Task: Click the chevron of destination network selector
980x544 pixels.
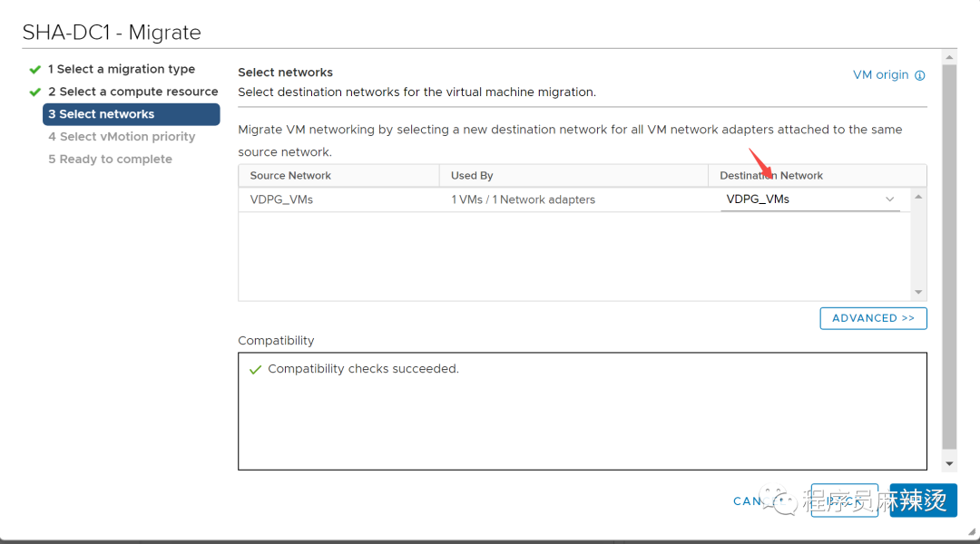Action: (889, 199)
